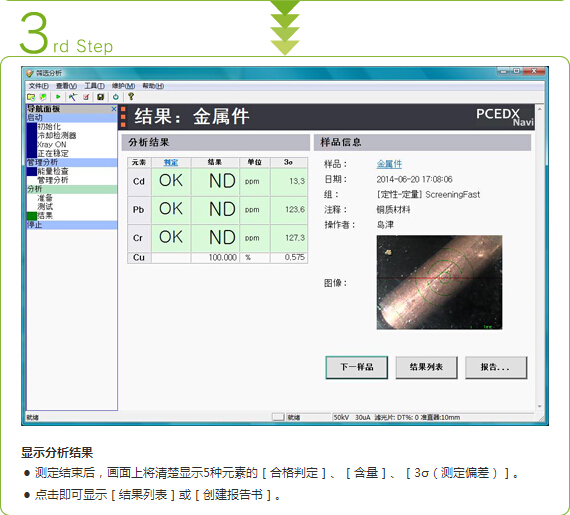Viewport: 570px width, 515px height.
Task: Open the 金属件 sample link
Action: coord(389,164)
